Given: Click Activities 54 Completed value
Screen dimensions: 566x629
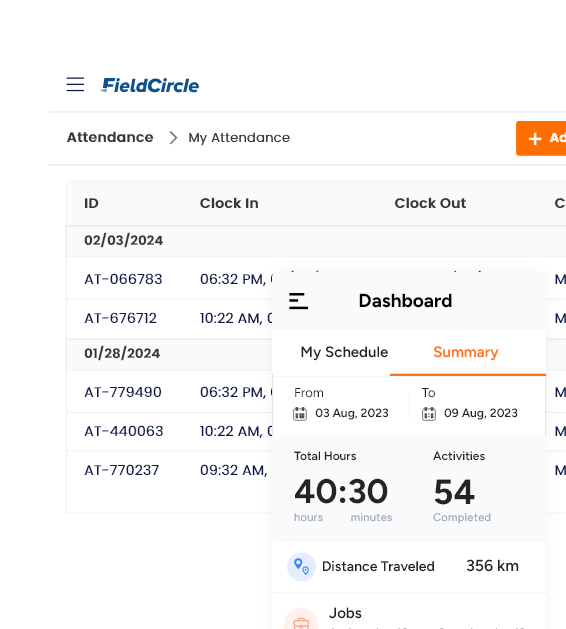Looking at the screenshot, I should coord(454,492).
